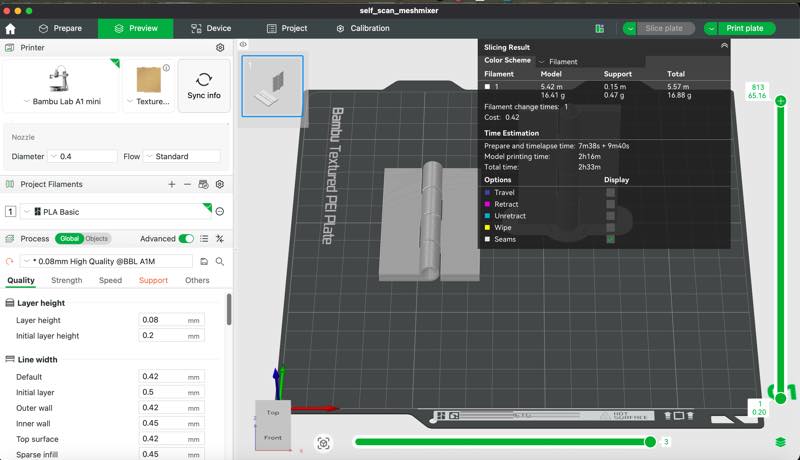
Task: Click the reset camera view icon
Action: tap(323, 443)
